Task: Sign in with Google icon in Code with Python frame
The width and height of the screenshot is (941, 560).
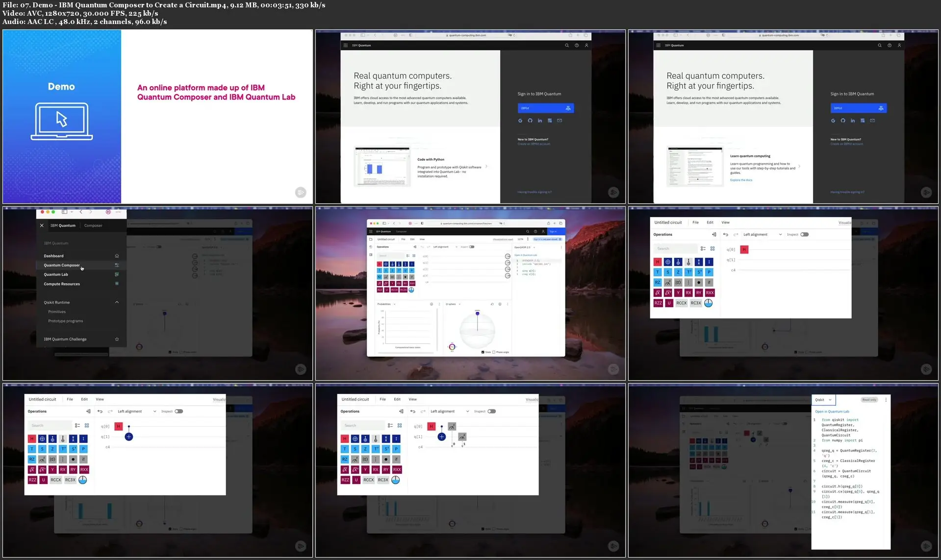Action: 520,121
